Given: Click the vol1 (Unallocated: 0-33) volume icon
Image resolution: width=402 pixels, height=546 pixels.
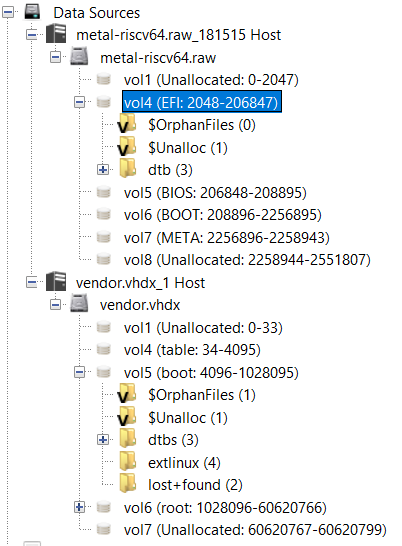Looking at the screenshot, I should point(104,327).
